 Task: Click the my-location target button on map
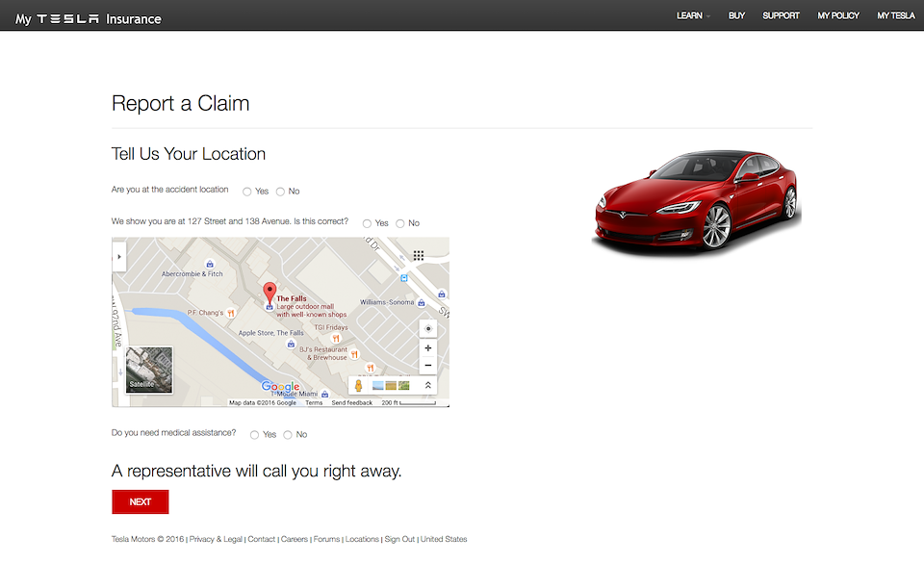(x=427, y=328)
